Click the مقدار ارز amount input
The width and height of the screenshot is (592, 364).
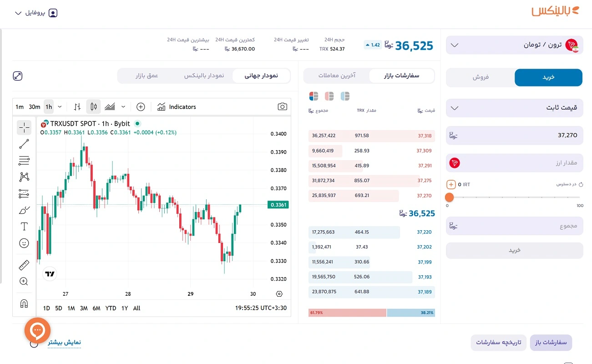[x=514, y=162]
